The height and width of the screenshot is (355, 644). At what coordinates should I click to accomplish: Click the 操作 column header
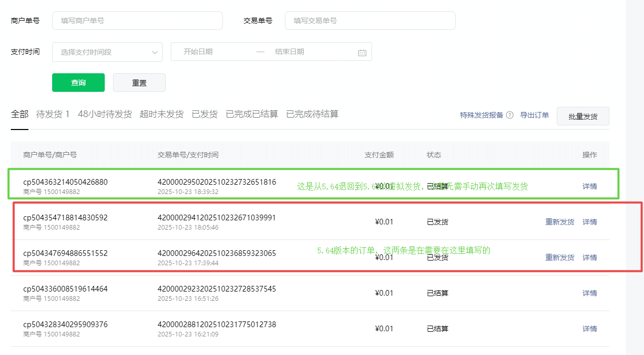pyautogui.click(x=590, y=155)
